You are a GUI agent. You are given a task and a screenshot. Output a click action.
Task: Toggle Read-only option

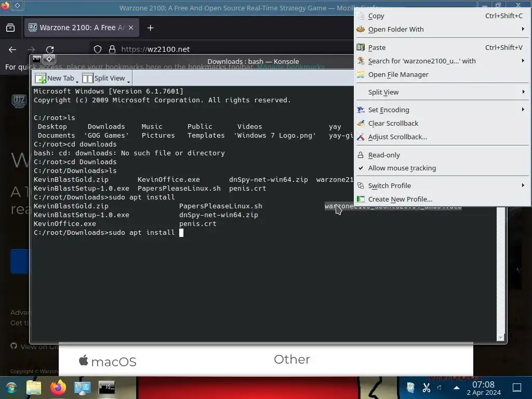tap(442, 155)
